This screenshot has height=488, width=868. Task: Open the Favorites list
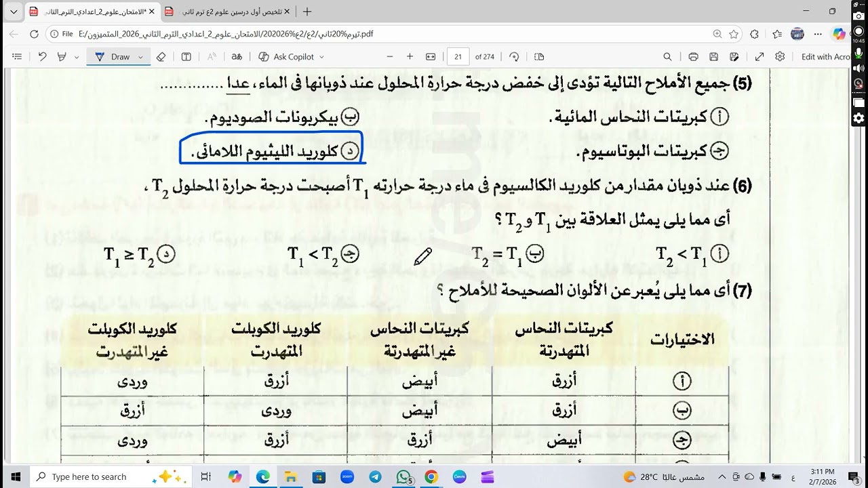[x=777, y=34]
